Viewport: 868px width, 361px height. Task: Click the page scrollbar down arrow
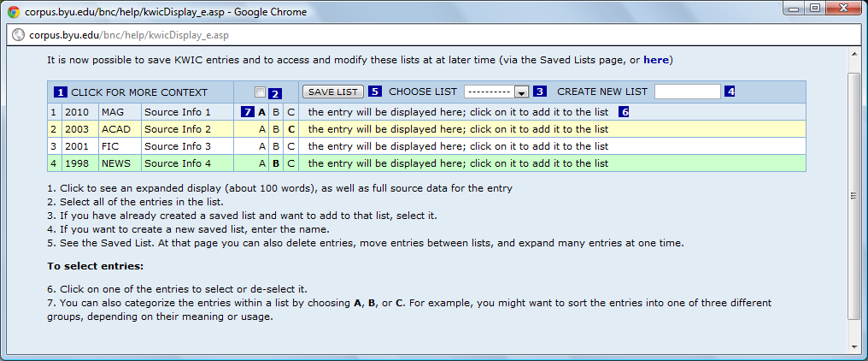point(854,346)
